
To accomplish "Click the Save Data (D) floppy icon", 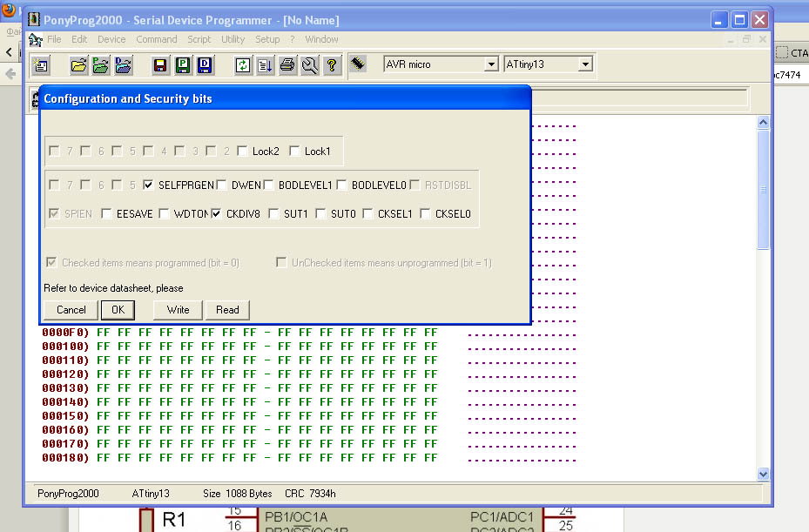I will (205, 65).
